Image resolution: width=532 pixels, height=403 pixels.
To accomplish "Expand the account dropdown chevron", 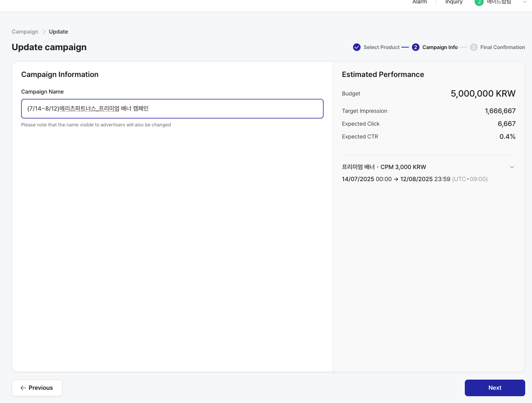I will point(524,2).
